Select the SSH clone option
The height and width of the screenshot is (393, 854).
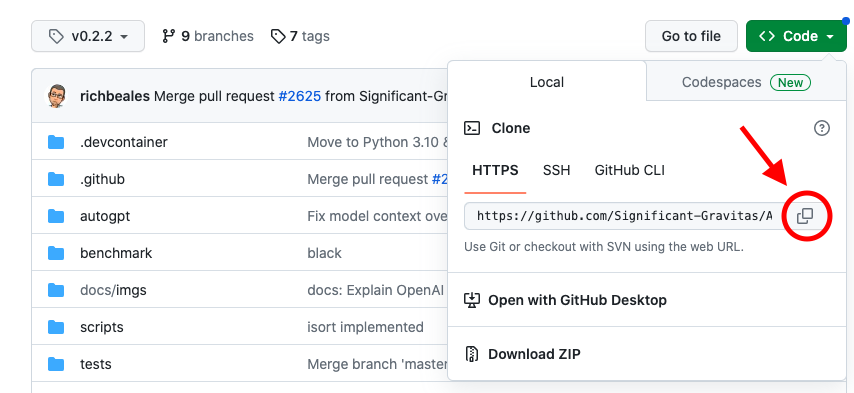tap(556, 170)
